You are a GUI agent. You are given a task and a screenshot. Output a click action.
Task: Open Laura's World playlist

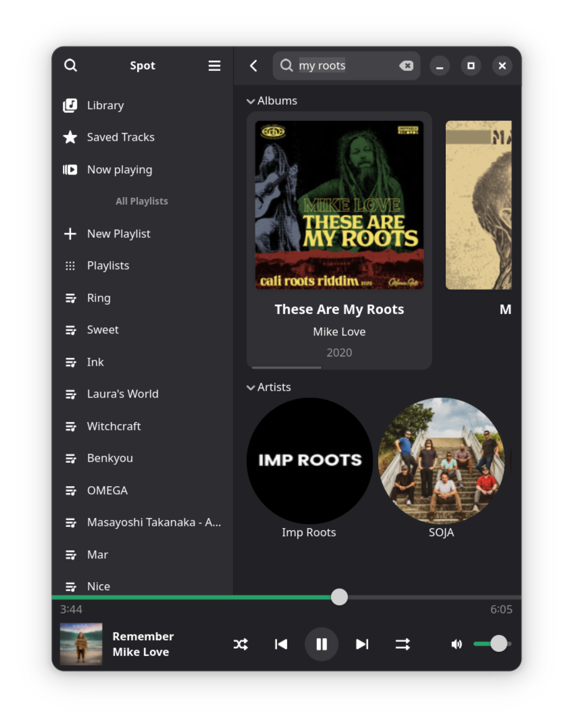[x=142, y=394]
